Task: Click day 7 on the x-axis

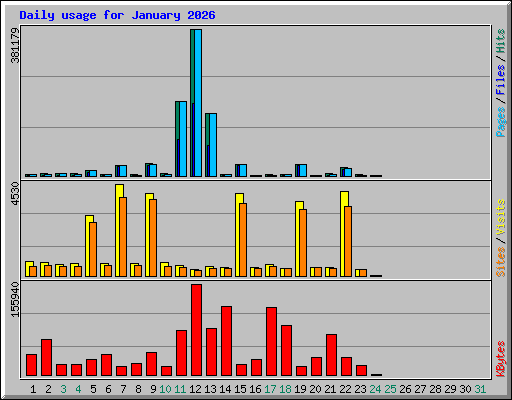Action: click(123, 389)
